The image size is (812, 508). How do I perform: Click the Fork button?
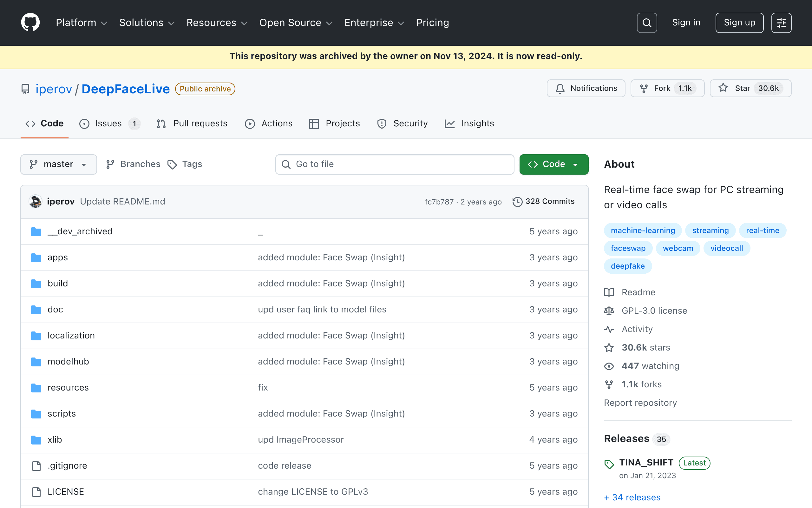pos(667,88)
